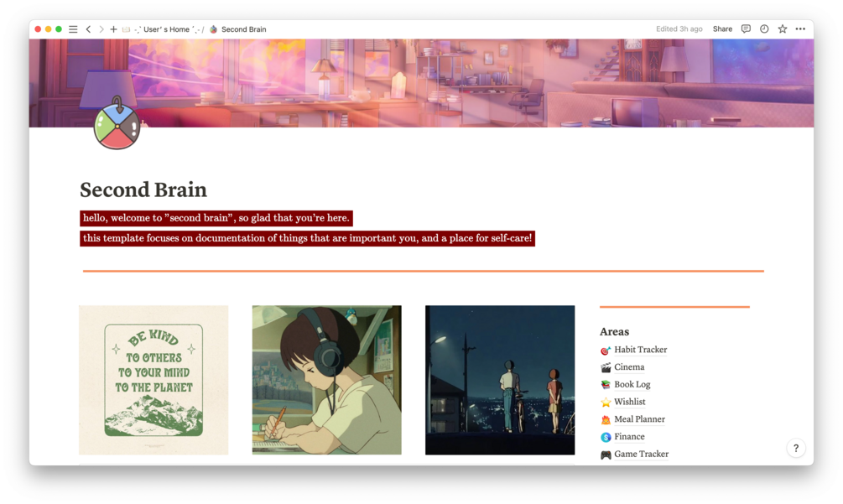Add a new page with plus icon
Viewport: 843px width, 504px height.
pos(113,29)
